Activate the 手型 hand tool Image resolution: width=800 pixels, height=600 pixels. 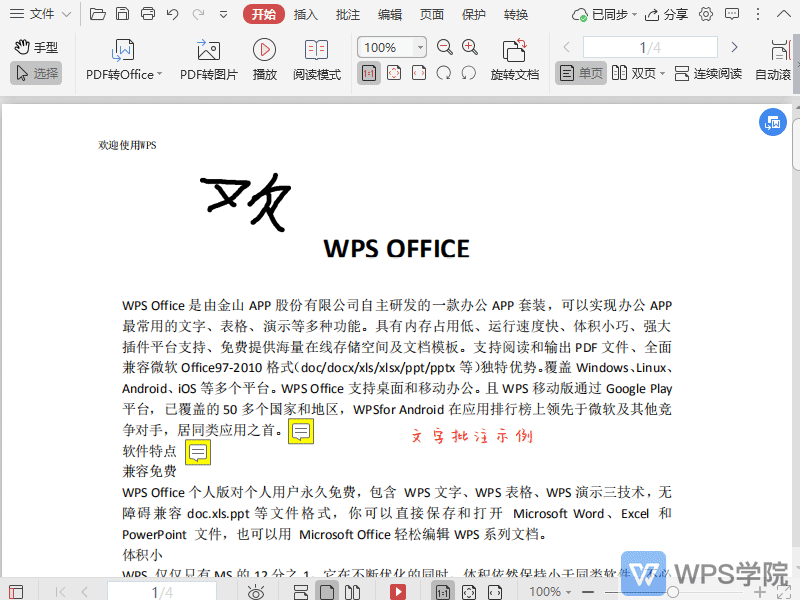pos(36,47)
